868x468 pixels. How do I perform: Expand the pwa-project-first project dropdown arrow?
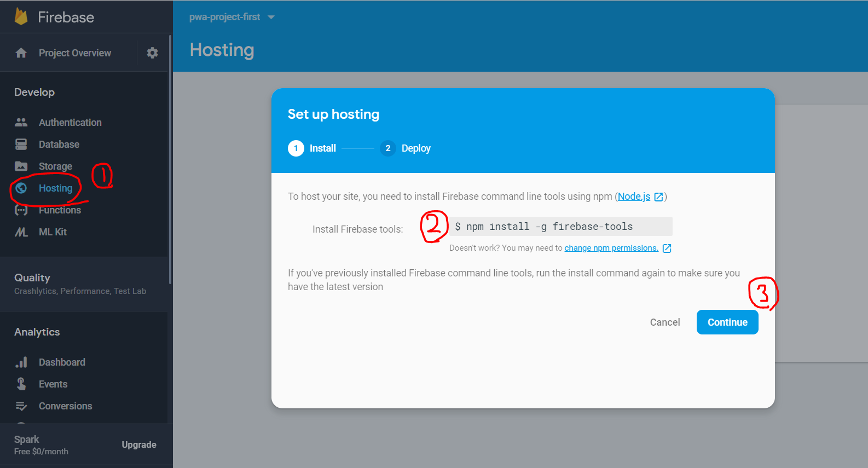click(x=271, y=18)
